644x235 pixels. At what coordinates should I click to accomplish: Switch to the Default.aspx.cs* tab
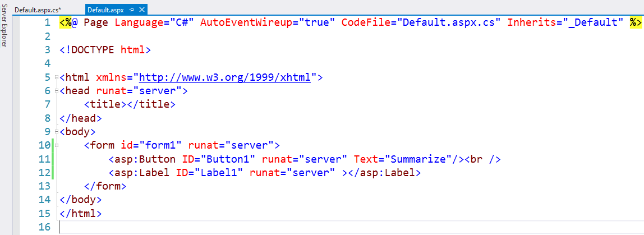click(38, 10)
